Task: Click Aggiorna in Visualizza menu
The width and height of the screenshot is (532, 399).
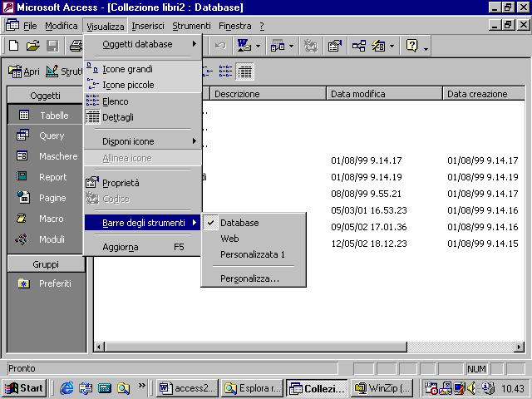Action: [142, 247]
